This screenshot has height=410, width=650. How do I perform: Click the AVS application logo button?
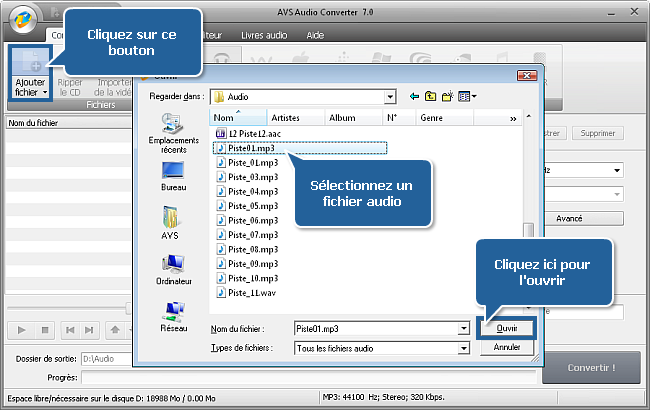point(23,19)
